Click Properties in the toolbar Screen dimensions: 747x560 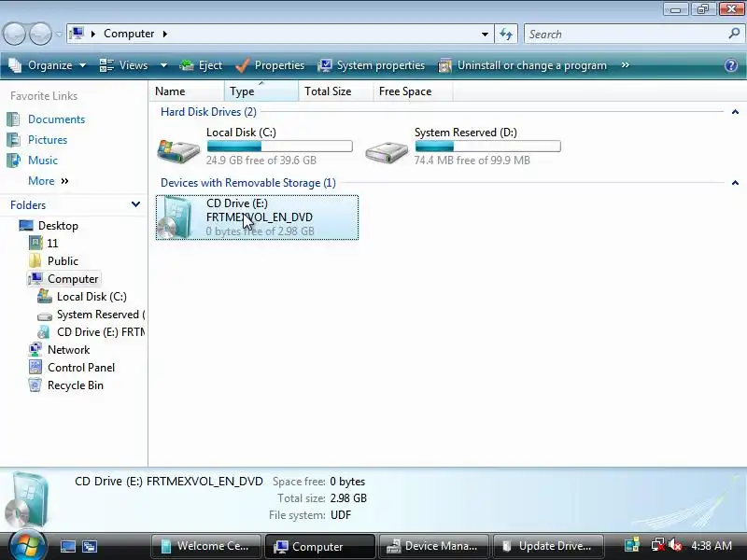click(x=270, y=65)
